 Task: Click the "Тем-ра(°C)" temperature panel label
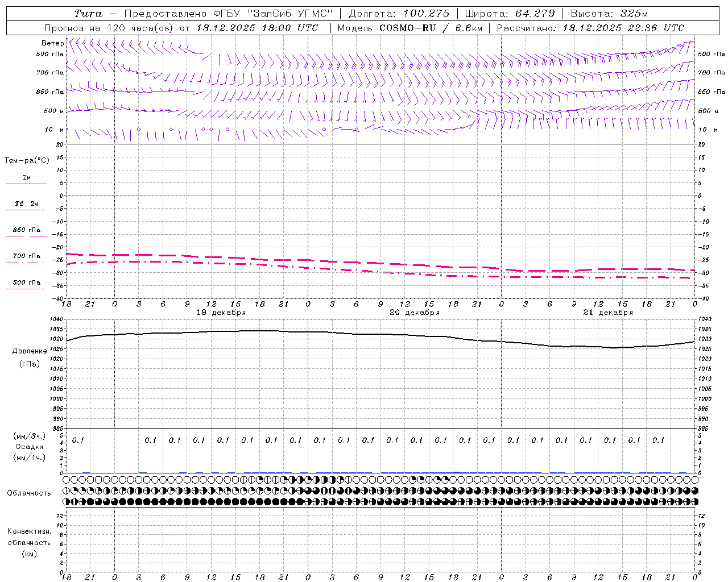point(27,161)
